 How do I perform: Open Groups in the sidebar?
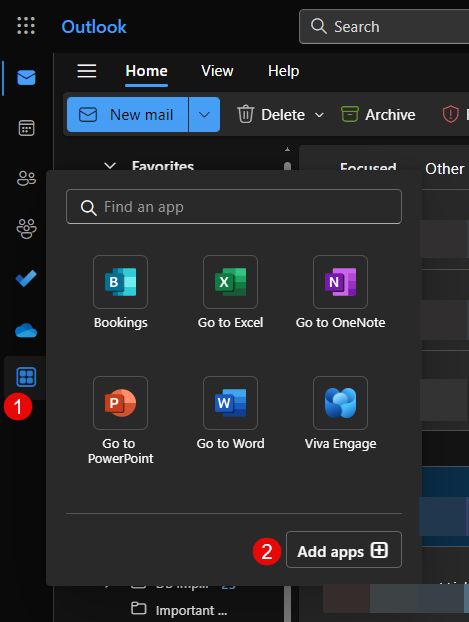tap(27, 228)
